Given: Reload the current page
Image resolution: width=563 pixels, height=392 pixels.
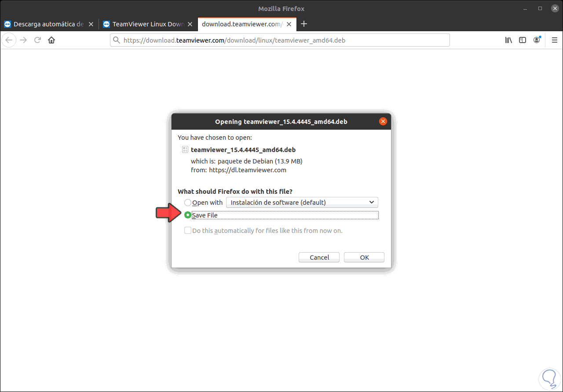Looking at the screenshot, I should coord(37,40).
